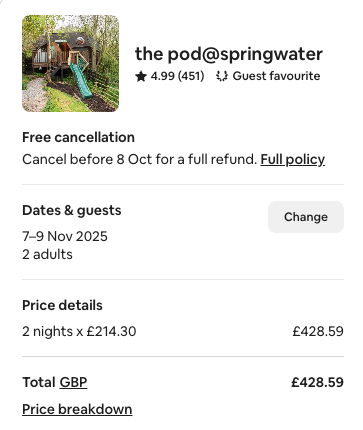Click the bold total £428.59 amount

(x=317, y=382)
